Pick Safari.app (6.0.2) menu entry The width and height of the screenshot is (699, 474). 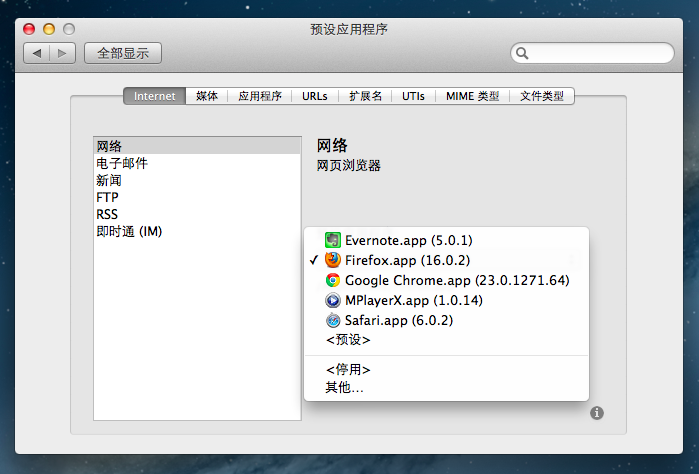point(446,320)
